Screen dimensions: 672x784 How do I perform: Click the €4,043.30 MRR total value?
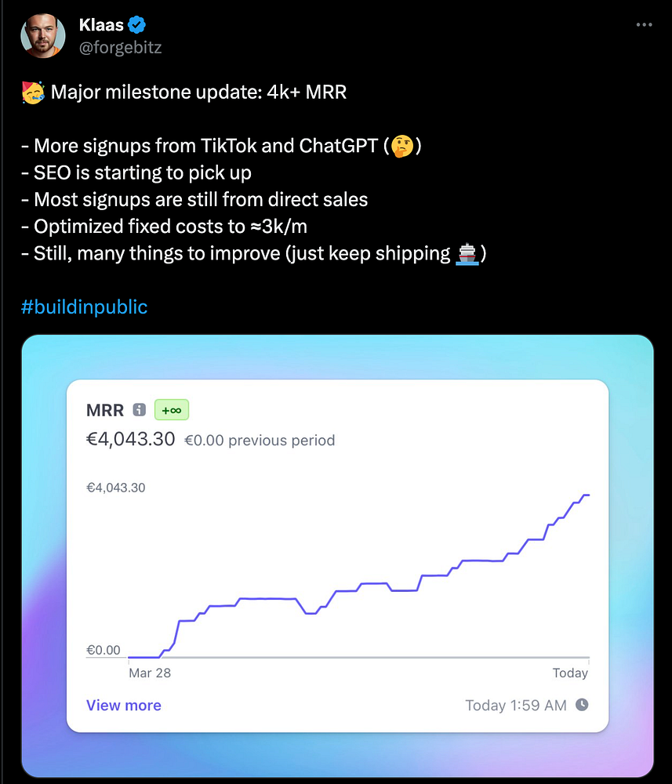tap(130, 439)
